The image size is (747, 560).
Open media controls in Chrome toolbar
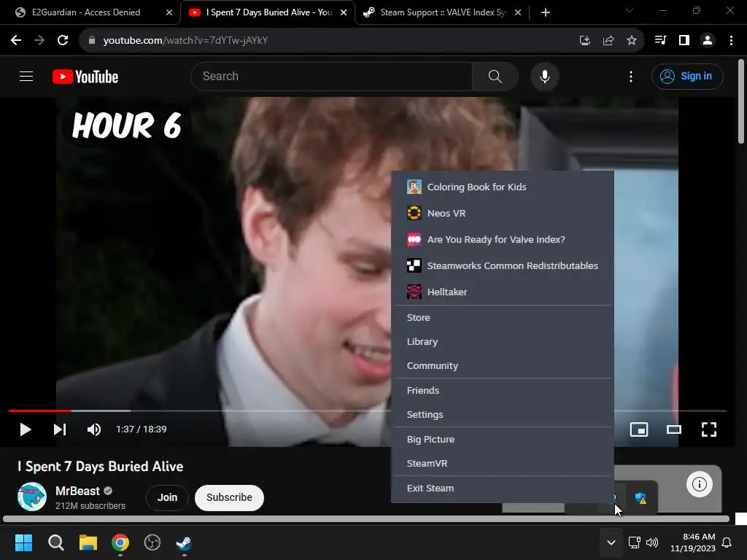pos(660,41)
